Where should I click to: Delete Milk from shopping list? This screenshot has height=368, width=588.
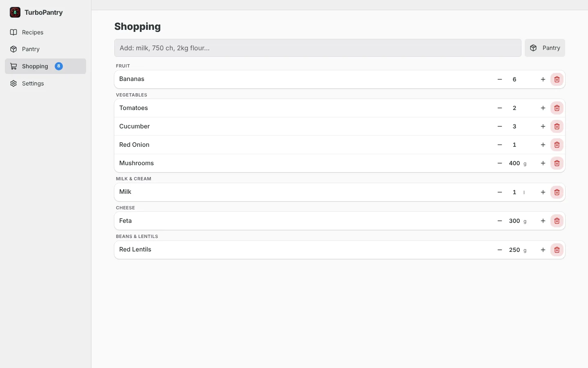tap(557, 192)
